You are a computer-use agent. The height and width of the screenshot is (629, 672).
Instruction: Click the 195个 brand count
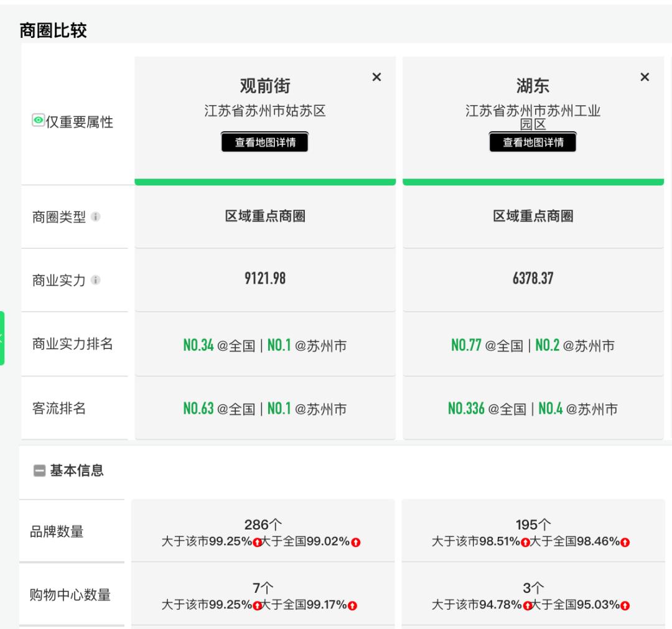533,525
